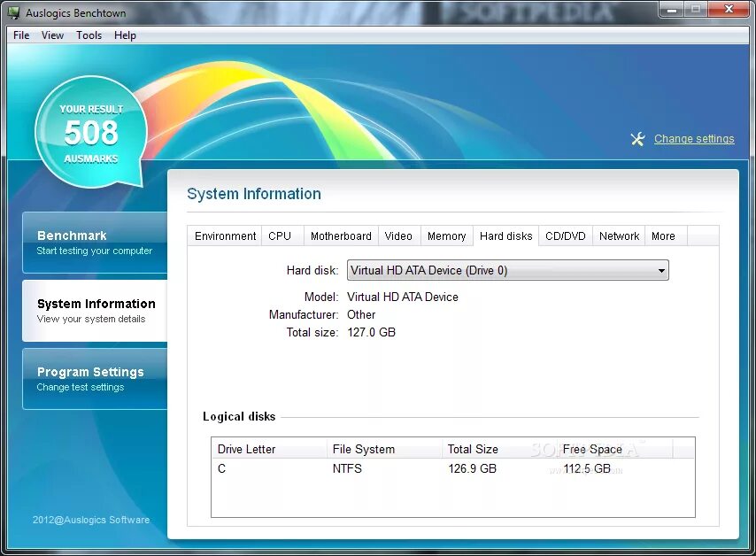
Task: Sort by the Free Space column header
Action: pos(614,449)
